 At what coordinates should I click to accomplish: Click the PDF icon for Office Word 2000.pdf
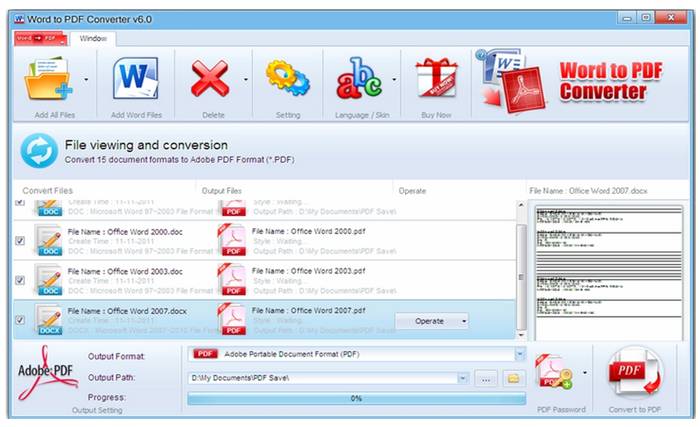[232, 240]
